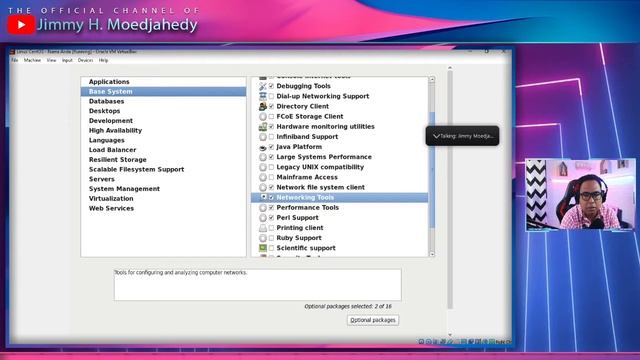640x360 pixels.
Task: Tick the Printing client checkbox
Action: point(271,228)
